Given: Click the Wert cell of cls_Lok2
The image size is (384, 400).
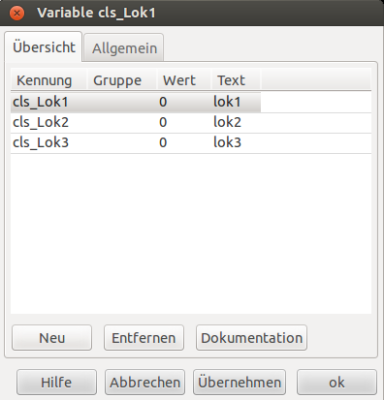Looking at the screenshot, I should coord(163,122).
